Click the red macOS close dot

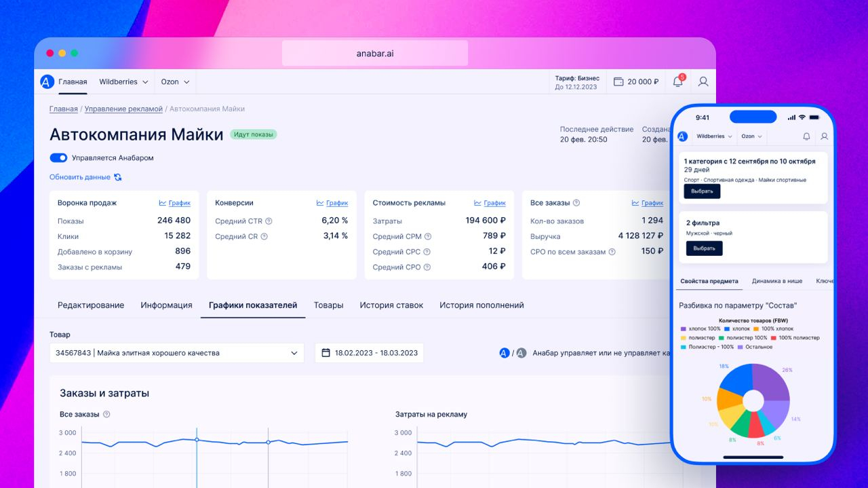point(50,53)
